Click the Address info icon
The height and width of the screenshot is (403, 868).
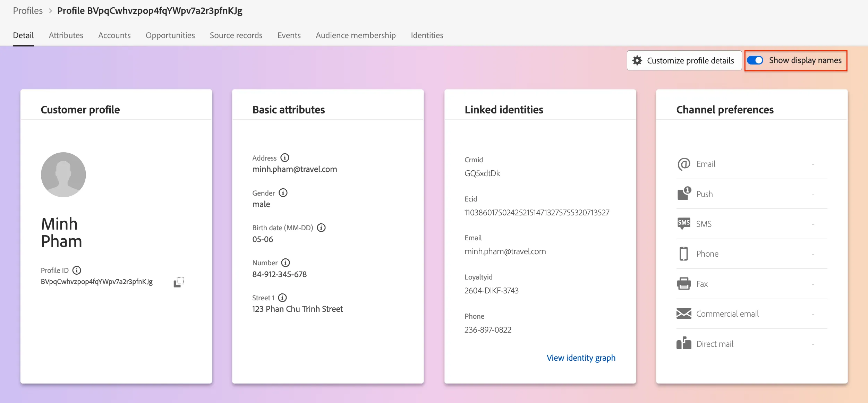[x=285, y=158]
